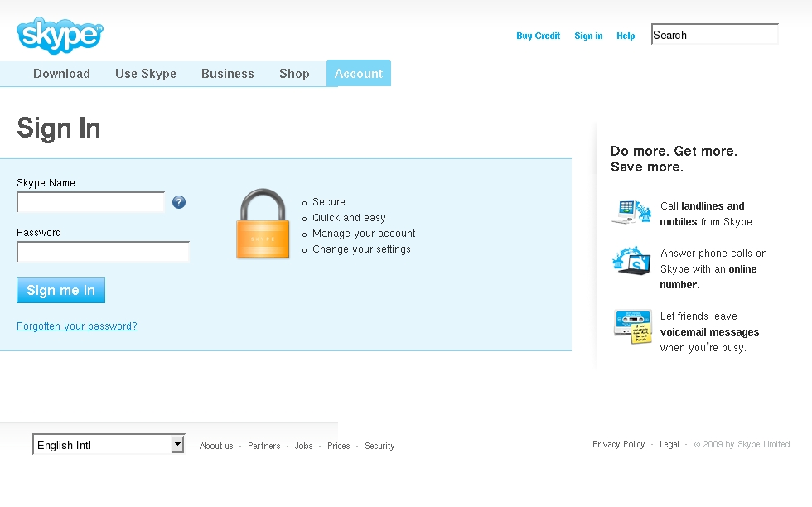Click the online number laptop icon
The height and width of the screenshot is (507, 812).
pyautogui.click(x=631, y=260)
